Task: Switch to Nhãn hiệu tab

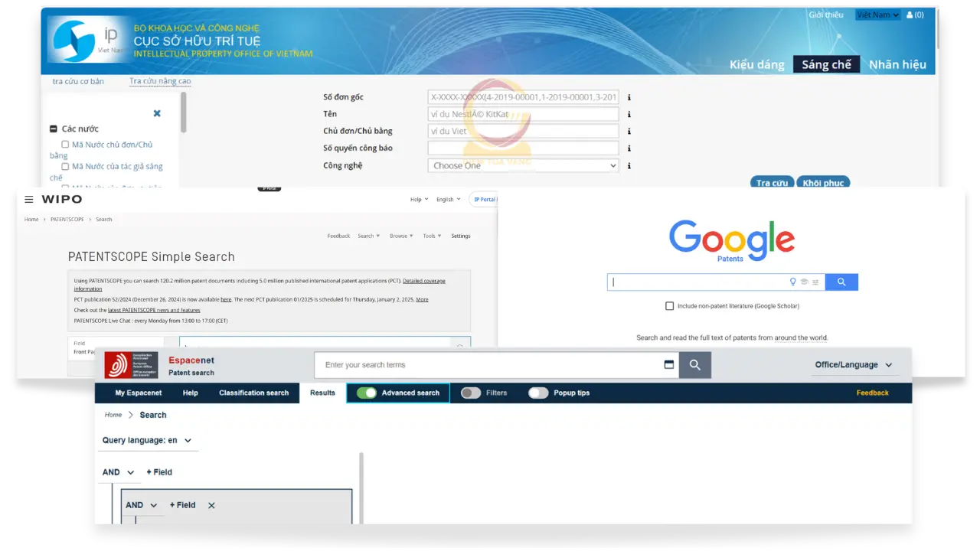Action: click(x=897, y=65)
